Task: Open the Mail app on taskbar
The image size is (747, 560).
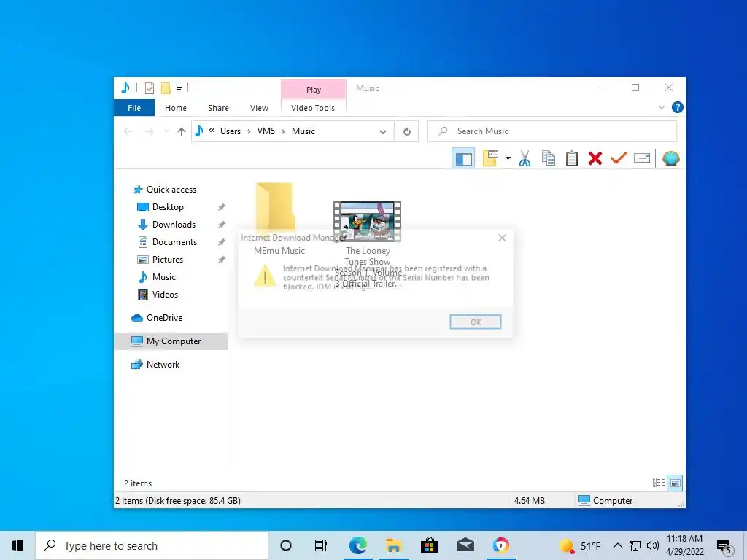Action: pyautogui.click(x=465, y=545)
